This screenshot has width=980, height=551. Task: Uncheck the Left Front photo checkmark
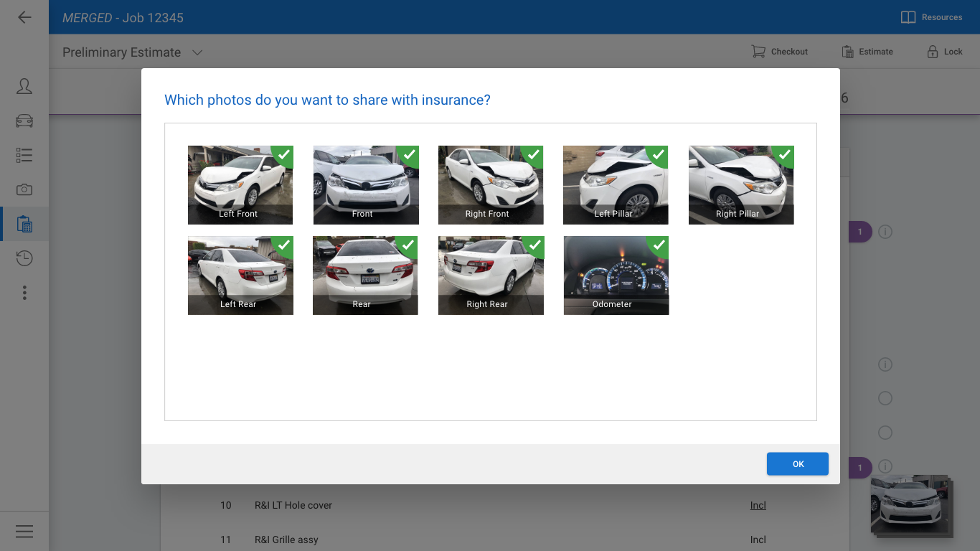tap(284, 155)
